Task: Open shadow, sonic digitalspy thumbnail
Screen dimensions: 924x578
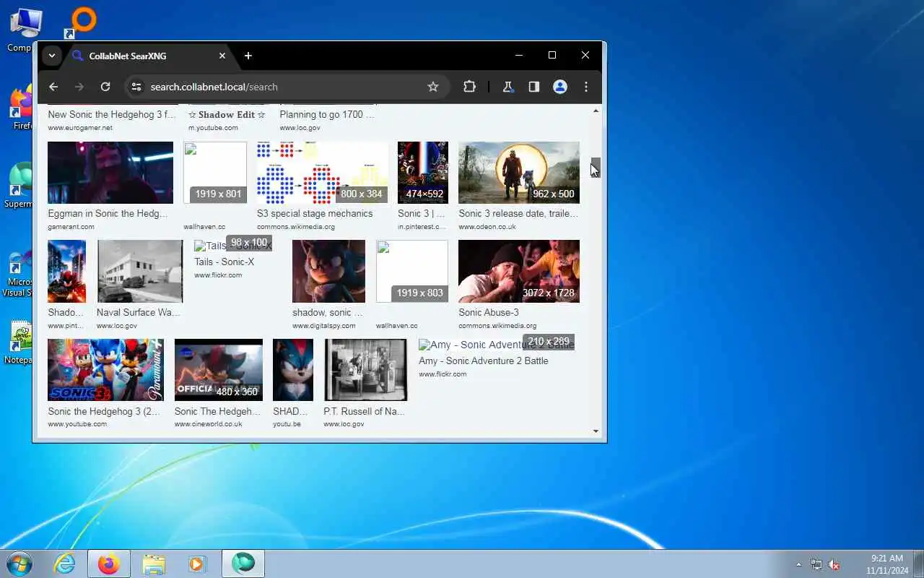Action: [x=328, y=271]
